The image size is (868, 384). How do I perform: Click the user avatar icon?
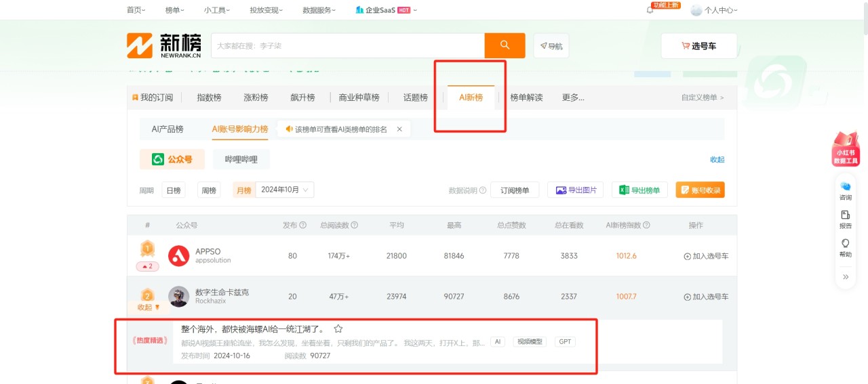(696, 10)
